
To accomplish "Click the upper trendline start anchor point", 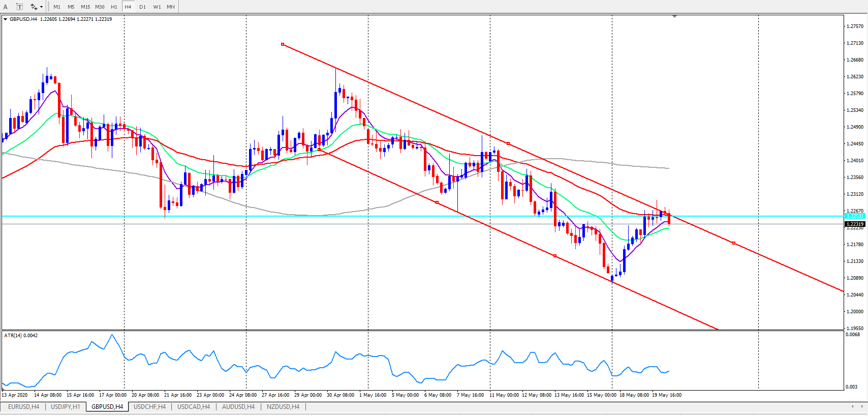I will [x=283, y=44].
